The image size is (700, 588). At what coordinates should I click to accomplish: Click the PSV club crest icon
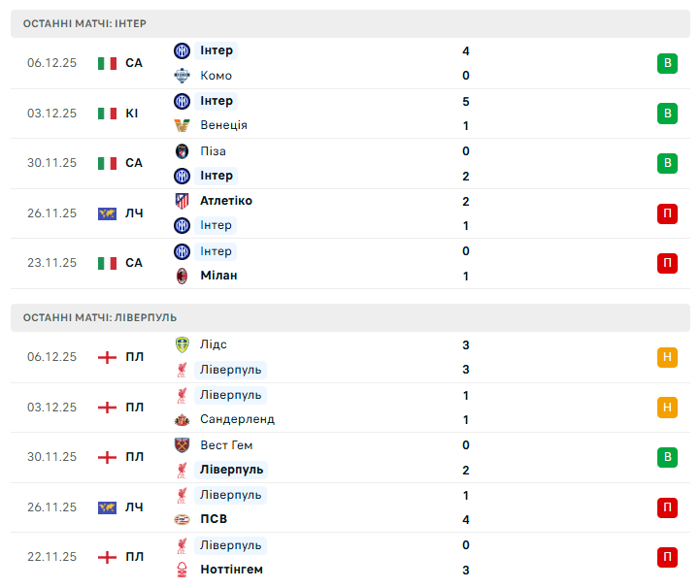182,519
